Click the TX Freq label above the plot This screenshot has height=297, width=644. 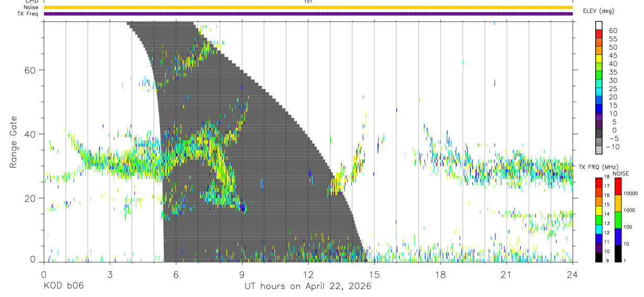tap(29, 14)
